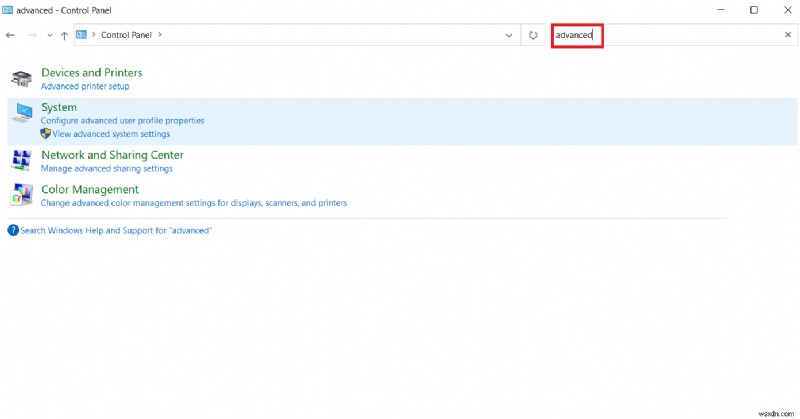Maximize the Control Panel window

[754, 10]
